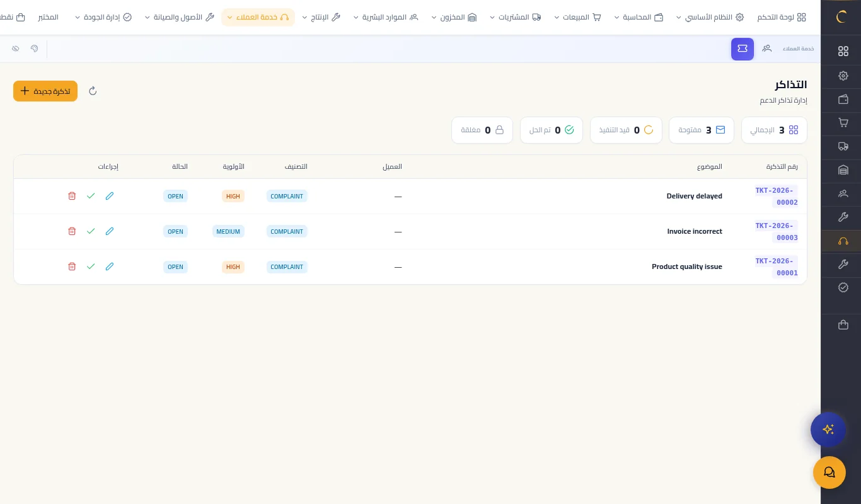Open accounting wallet icon in dark sidebar

pos(843,99)
